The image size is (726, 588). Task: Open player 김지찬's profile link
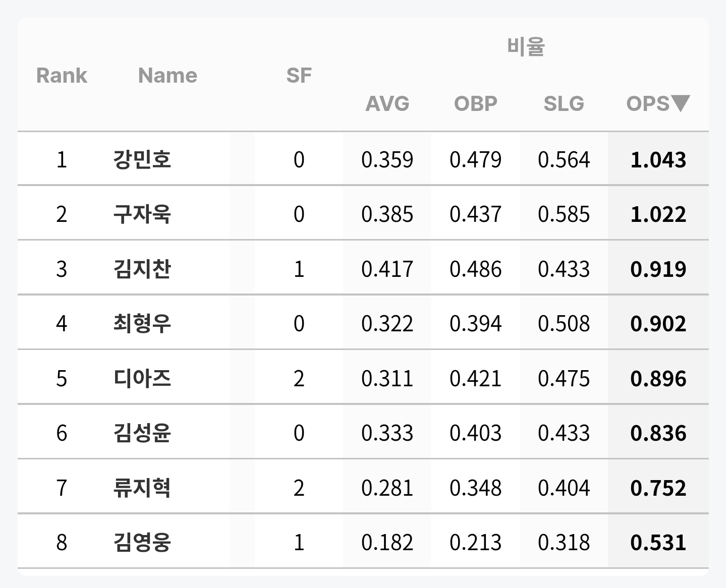pyautogui.click(x=142, y=269)
